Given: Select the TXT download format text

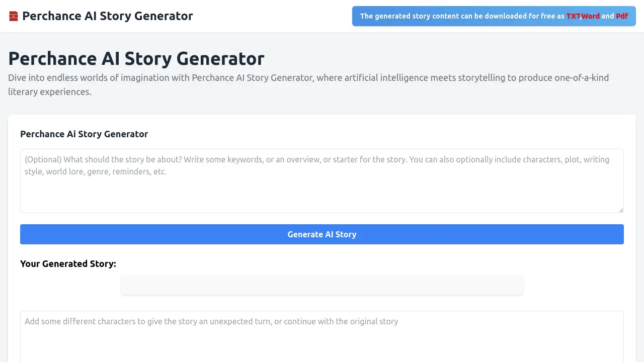Looking at the screenshot, I should pyautogui.click(x=572, y=16).
